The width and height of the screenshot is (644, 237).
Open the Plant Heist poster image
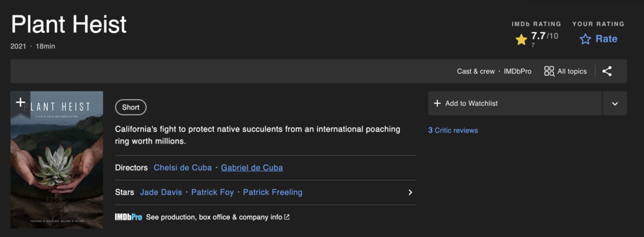[57, 160]
